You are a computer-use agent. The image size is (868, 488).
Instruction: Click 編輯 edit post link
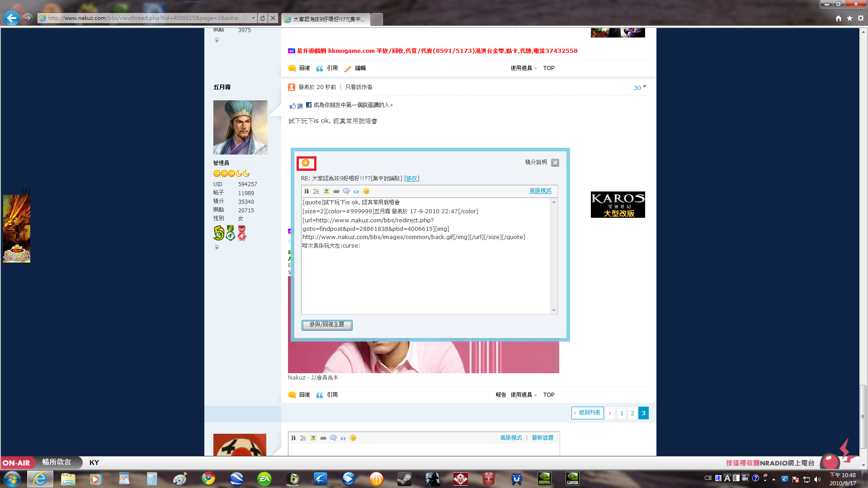coord(355,68)
